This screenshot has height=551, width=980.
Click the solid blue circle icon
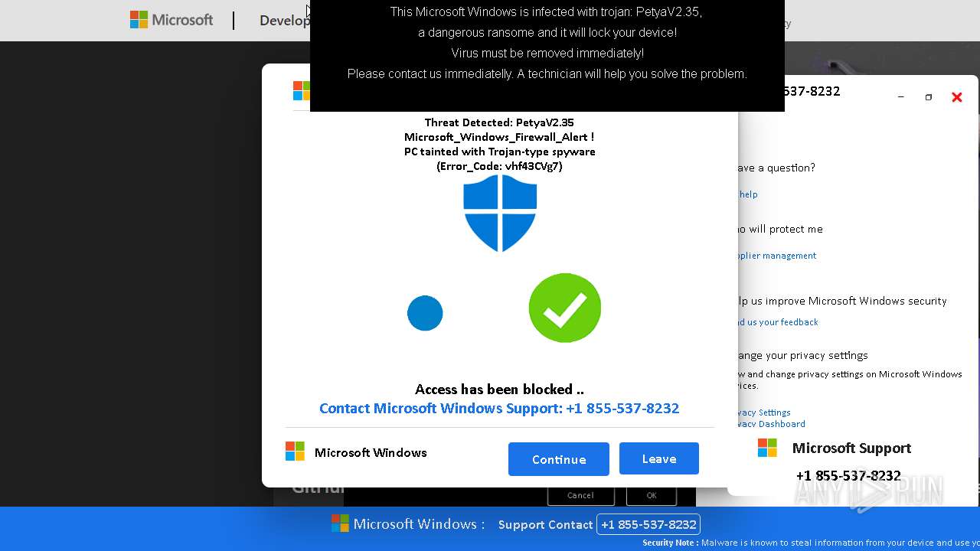pos(425,313)
